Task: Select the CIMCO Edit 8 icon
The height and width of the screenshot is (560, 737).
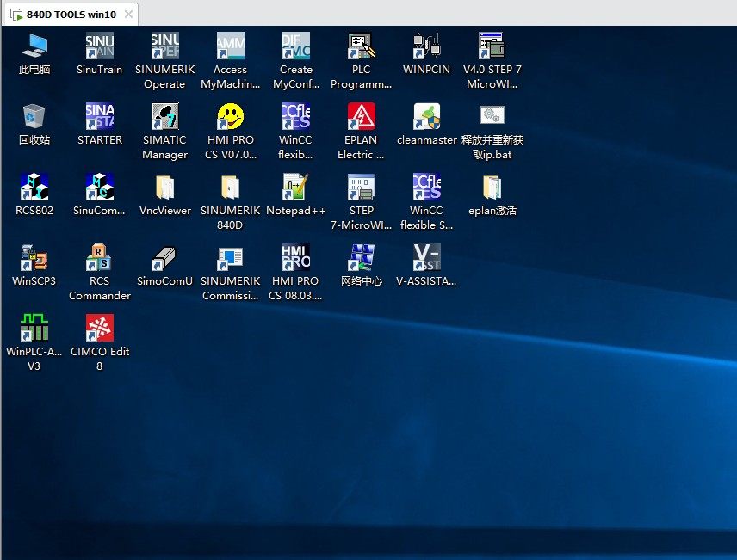Action: coord(100,329)
